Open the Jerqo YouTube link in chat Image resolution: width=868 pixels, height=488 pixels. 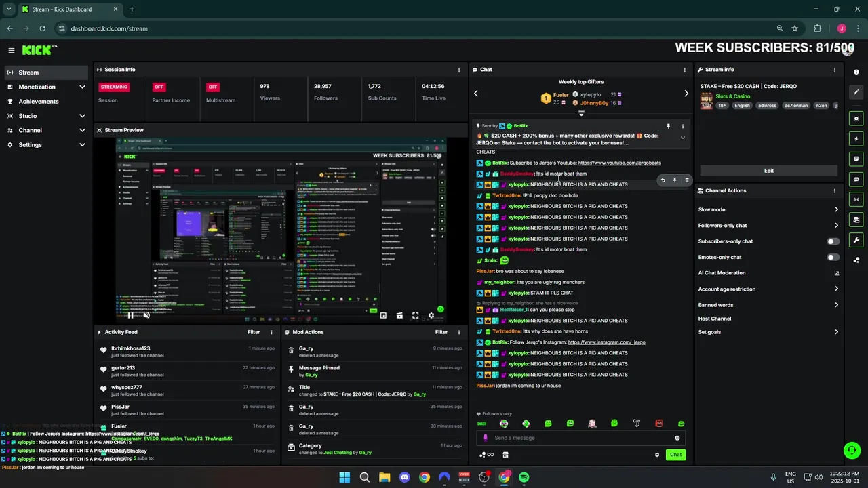click(x=619, y=163)
